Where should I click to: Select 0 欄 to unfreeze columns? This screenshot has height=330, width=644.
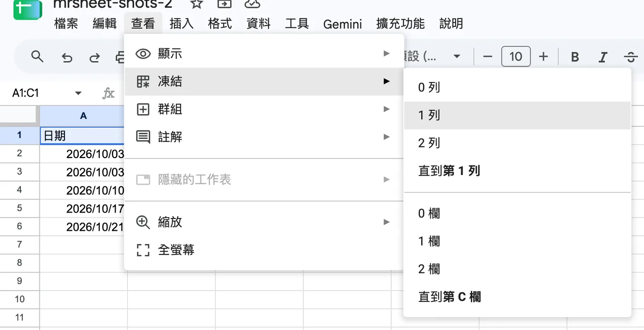click(517, 213)
